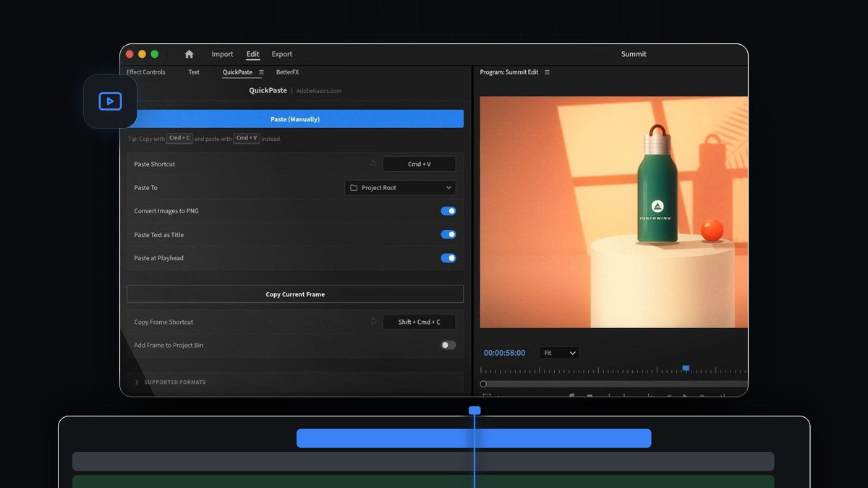Disable Paste Text as Title
This screenshot has height=488, width=868.
click(x=448, y=235)
